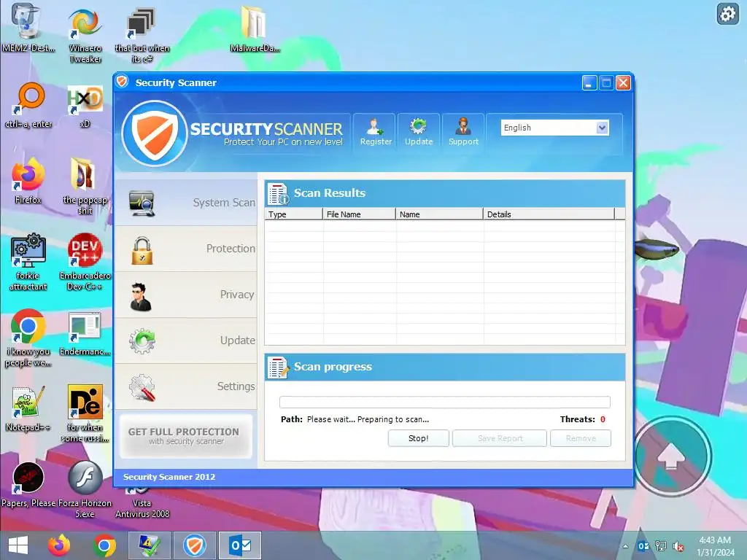Screen dimensions: 747x560
Task: Select System Scan in the sidebar
Action: [186, 203]
